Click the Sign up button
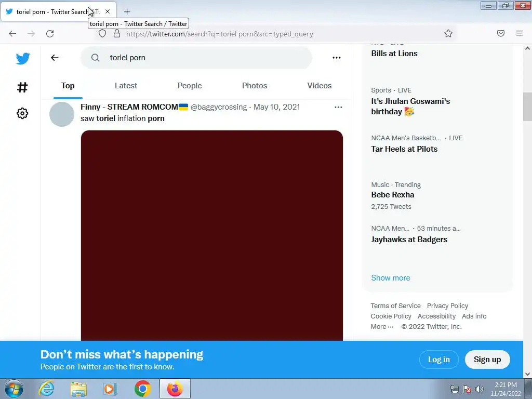This screenshot has width=532, height=399. 487,360
